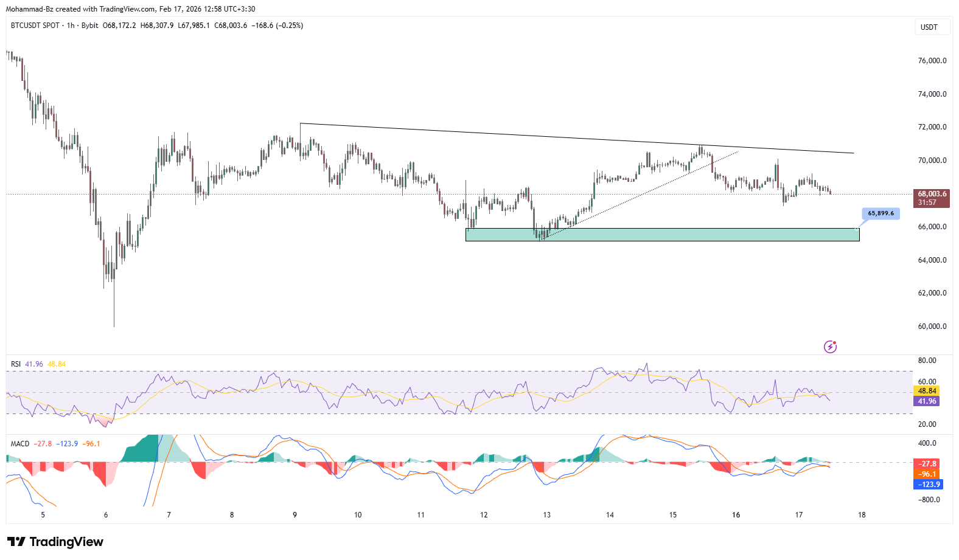The width and height of the screenshot is (959, 560).
Task: Click the 60,000.0 price axis label
Action: (x=932, y=327)
